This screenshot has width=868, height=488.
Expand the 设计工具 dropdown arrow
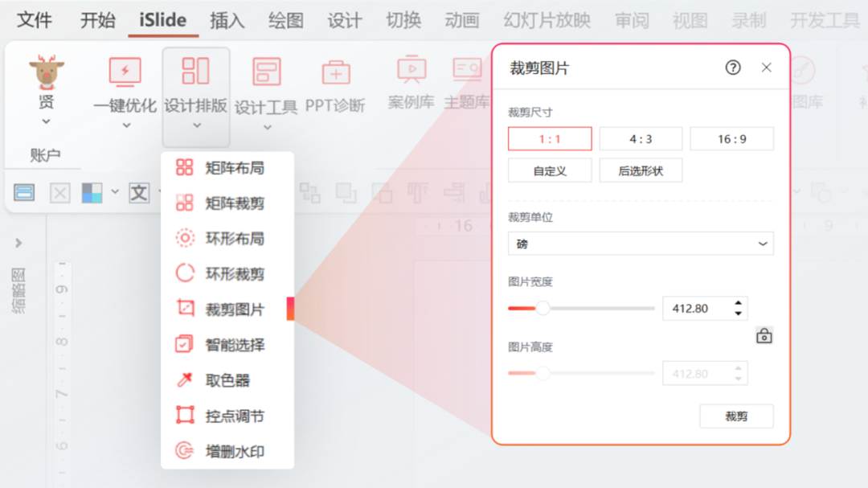click(x=268, y=127)
